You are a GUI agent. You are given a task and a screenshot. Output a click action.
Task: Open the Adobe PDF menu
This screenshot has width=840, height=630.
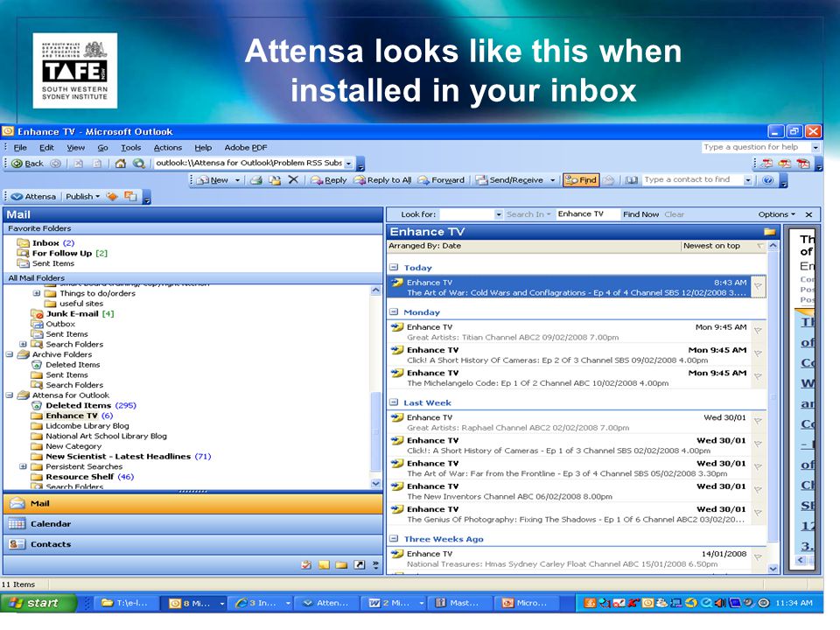pos(245,147)
